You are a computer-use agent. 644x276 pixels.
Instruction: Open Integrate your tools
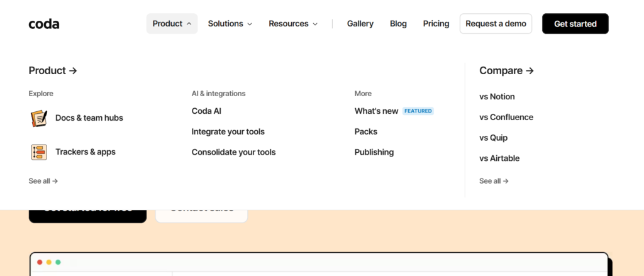228,132
